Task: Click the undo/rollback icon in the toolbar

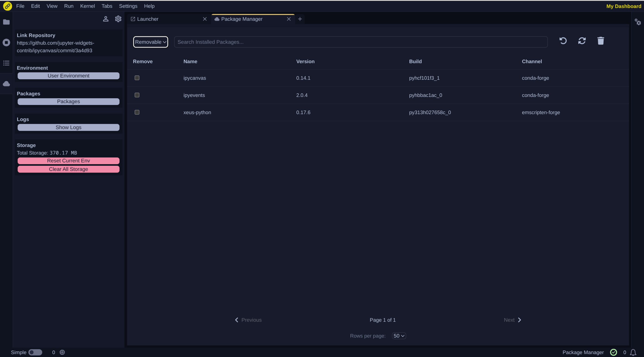Action: (563, 41)
